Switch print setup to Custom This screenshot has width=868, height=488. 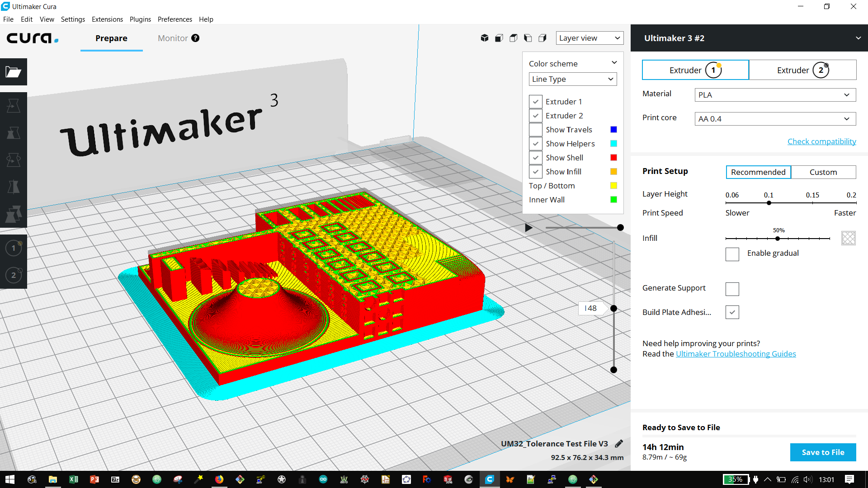point(823,172)
